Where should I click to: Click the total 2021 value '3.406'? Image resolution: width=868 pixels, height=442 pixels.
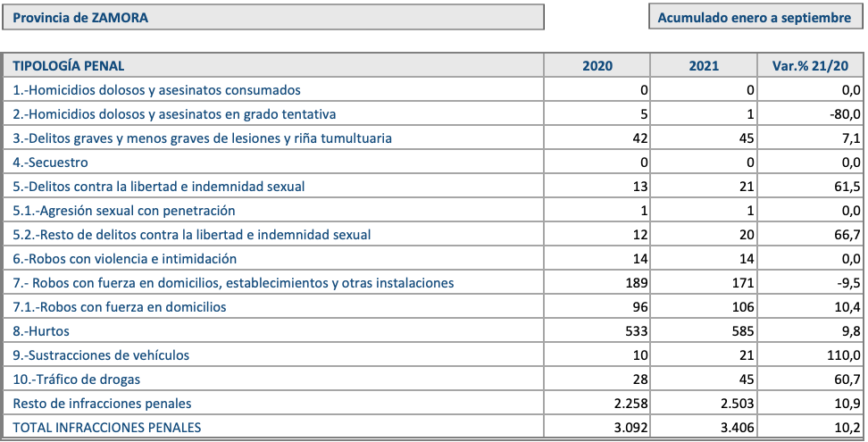(x=738, y=427)
